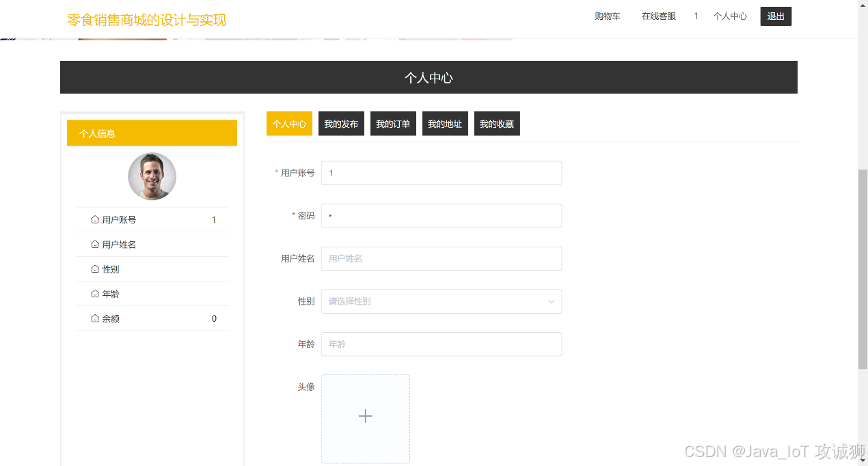This screenshot has height=466, width=868.
Task: Click the user avatar photo in sidebar
Action: (152, 176)
